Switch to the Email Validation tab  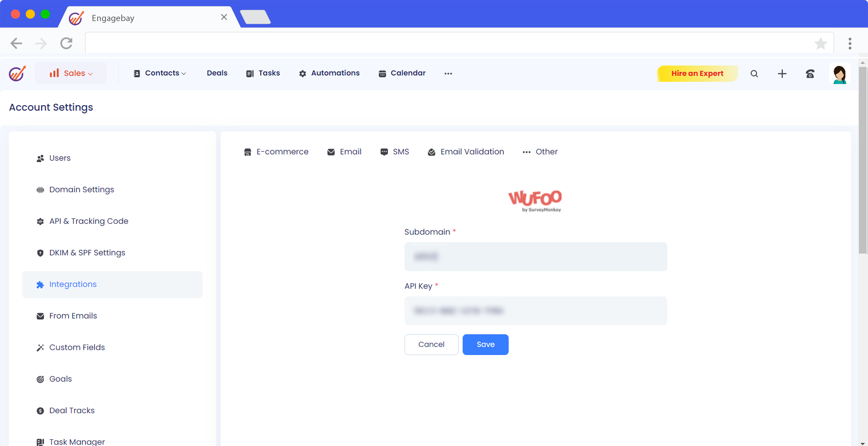pyautogui.click(x=466, y=152)
